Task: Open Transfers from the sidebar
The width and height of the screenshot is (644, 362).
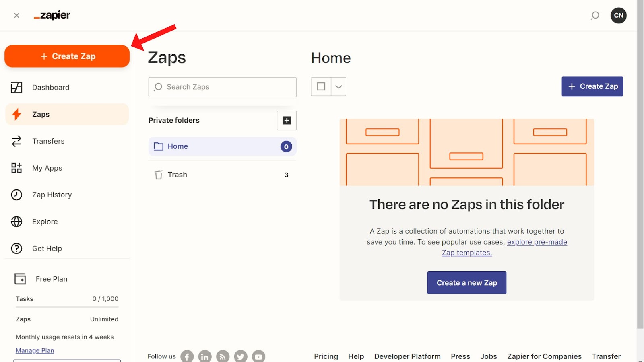Action: tap(67, 141)
